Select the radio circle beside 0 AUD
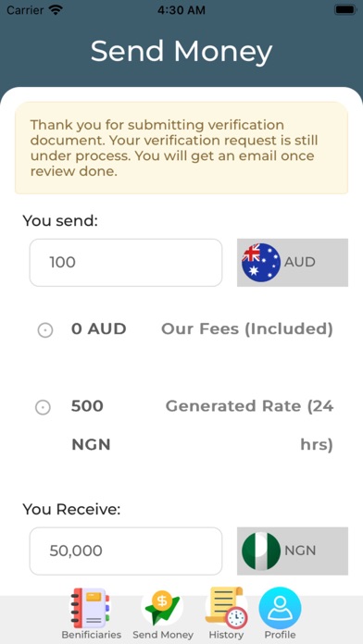This screenshot has width=363, height=644. click(45, 330)
